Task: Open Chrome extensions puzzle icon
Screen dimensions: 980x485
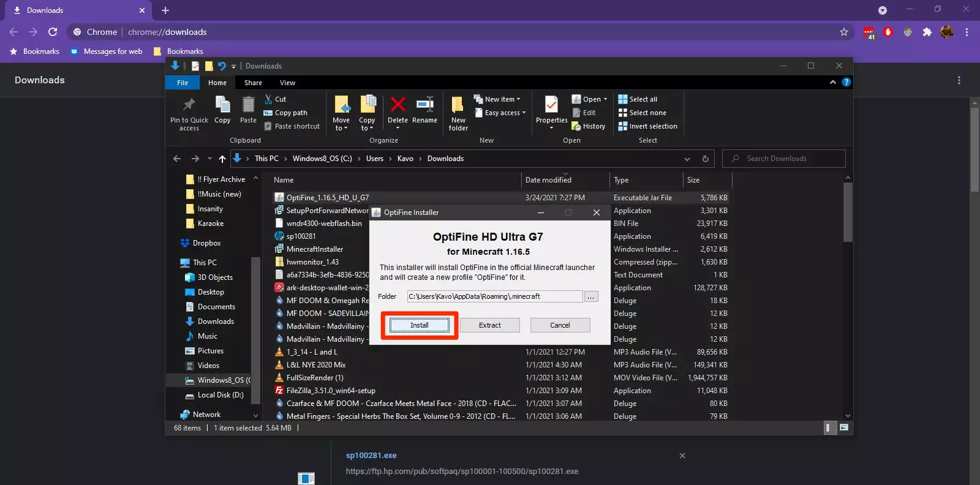Action: click(x=927, y=32)
